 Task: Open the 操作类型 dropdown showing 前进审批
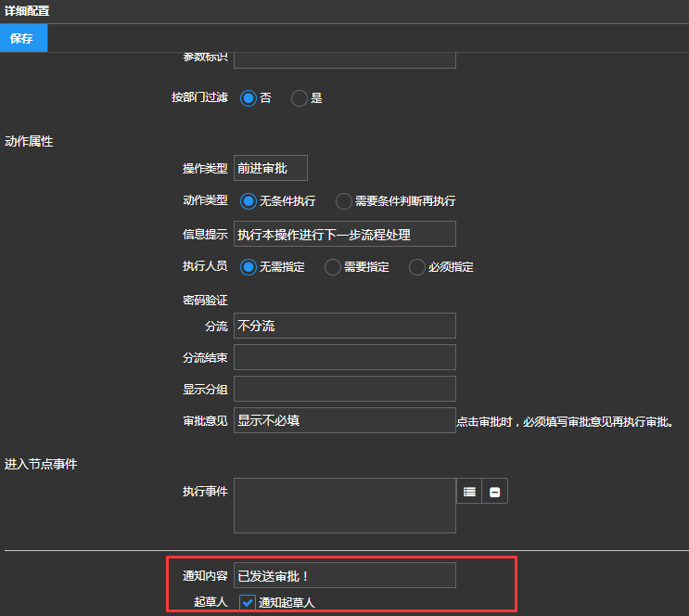270,168
